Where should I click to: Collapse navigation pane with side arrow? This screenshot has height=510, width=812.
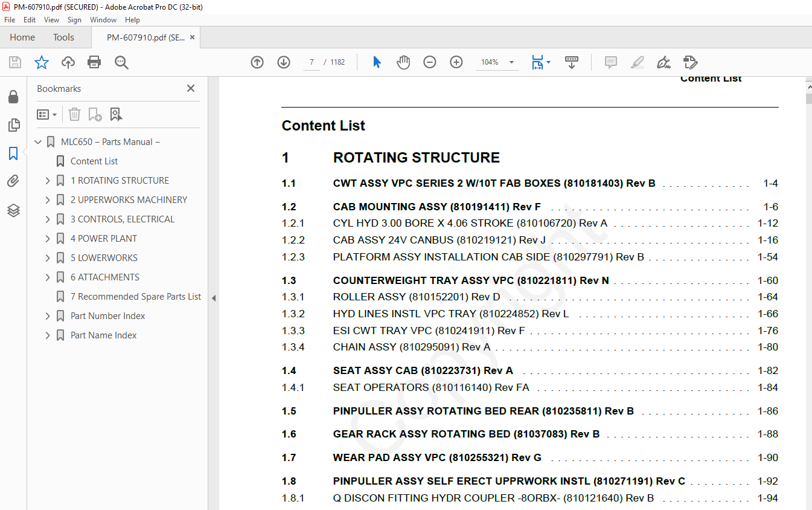(213, 298)
